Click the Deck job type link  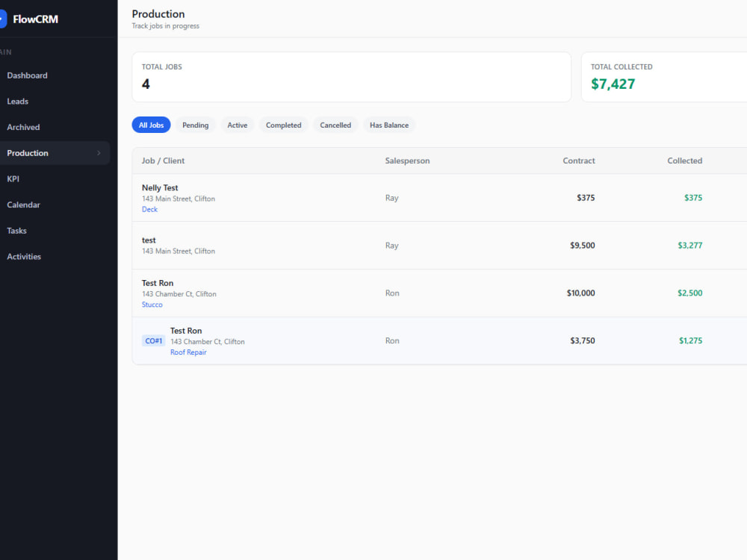[149, 210]
